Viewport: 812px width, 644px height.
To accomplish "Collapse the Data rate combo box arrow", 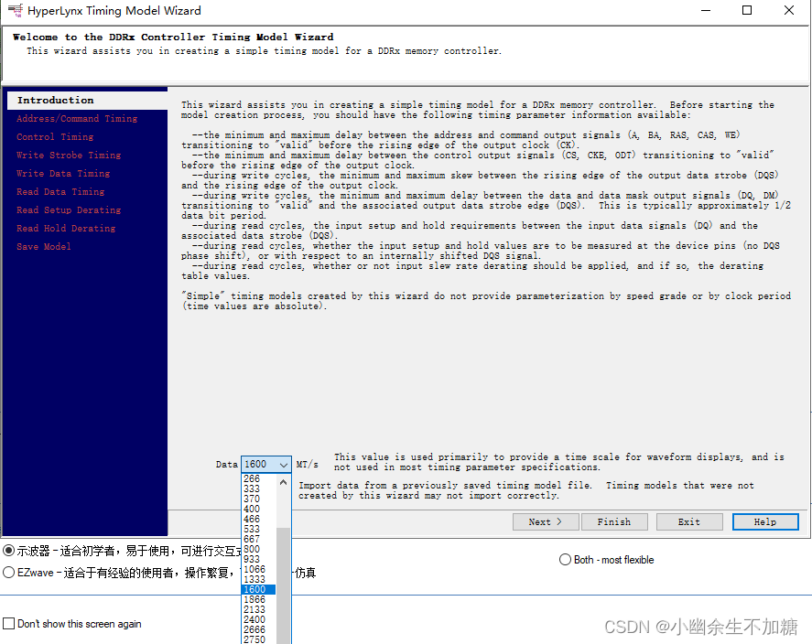I will pos(283,465).
